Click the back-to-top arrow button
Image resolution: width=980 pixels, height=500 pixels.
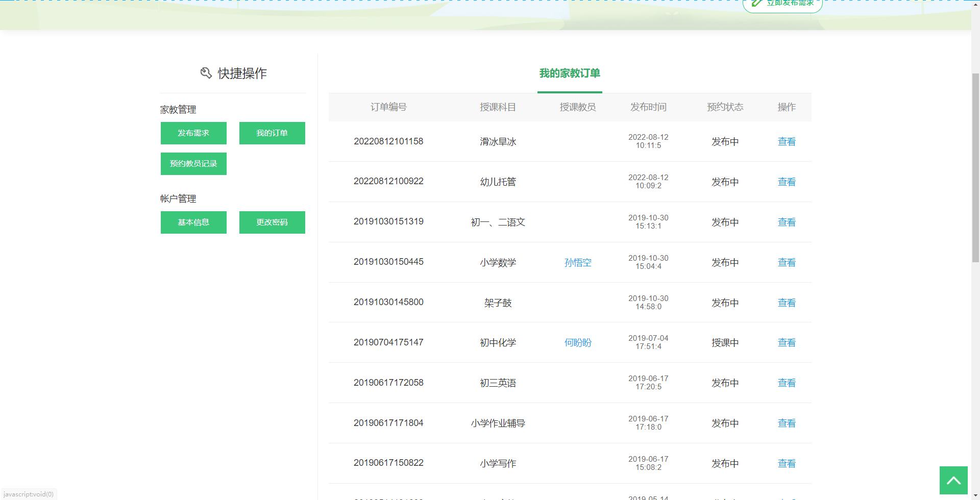[x=953, y=480]
